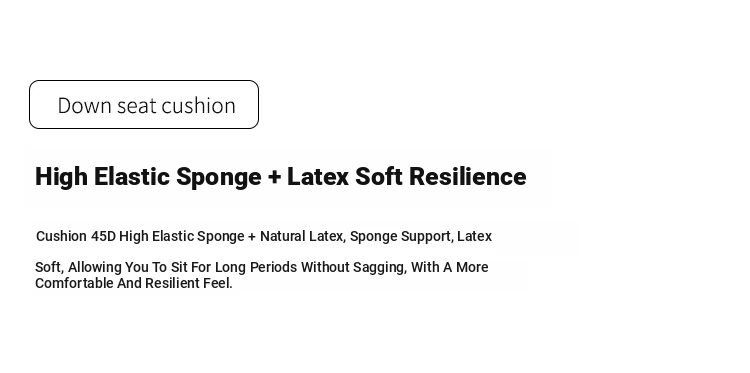This screenshot has width=750, height=373.
Task: Click the word Latex in the heading
Action: point(318,176)
